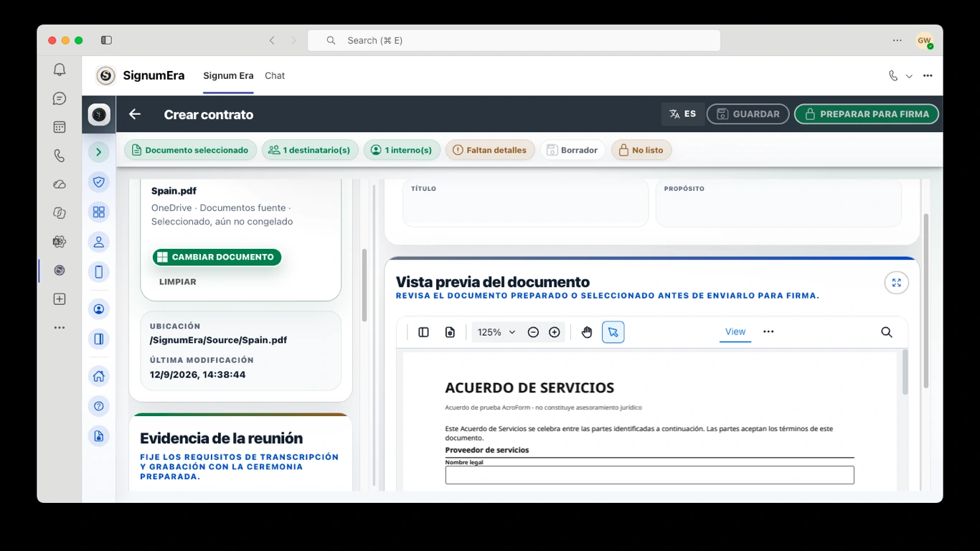
Task: Click the 1 destinatario(s) chip
Action: [310, 150]
